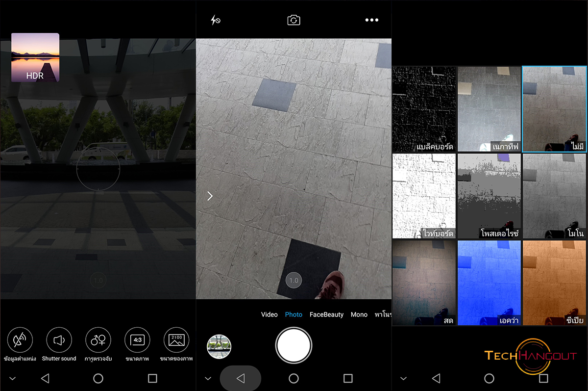588x391 pixels.
Task: Expand the side panel with the right chevron
Action: pyautogui.click(x=210, y=196)
